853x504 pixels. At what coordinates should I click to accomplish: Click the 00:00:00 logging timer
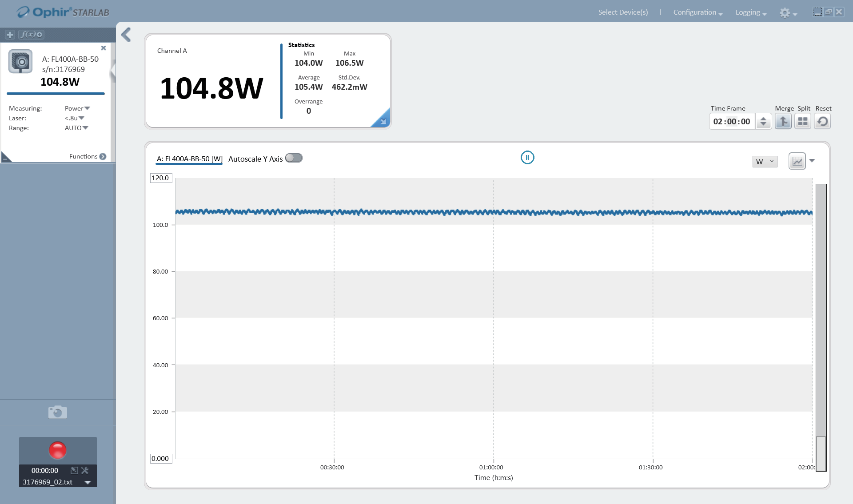tap(44, 470)
